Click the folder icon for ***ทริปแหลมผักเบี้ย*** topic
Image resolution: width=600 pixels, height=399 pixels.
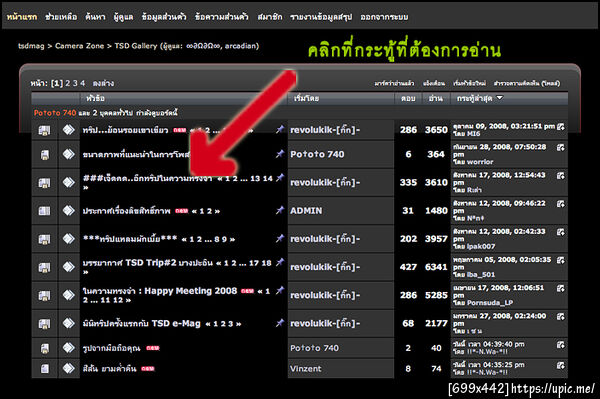click(x=44, y=239)
